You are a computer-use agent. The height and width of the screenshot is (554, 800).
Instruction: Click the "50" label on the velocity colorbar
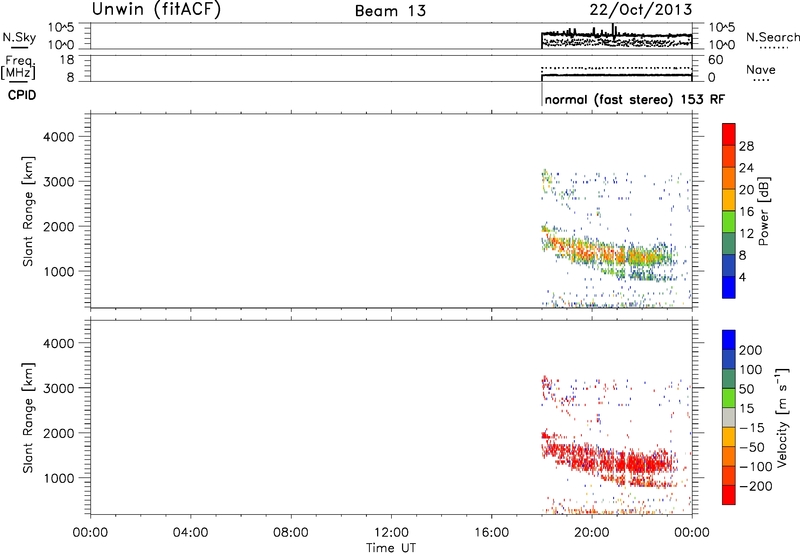[x=746, y=389]
